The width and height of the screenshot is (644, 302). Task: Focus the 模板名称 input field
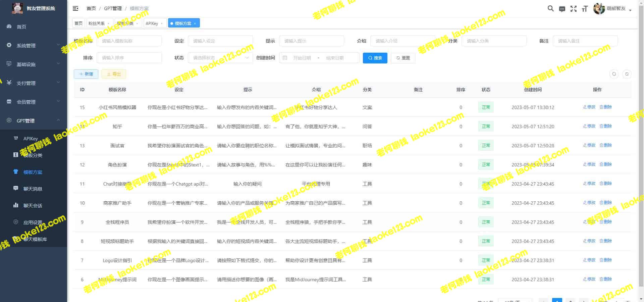pos(129,41)
